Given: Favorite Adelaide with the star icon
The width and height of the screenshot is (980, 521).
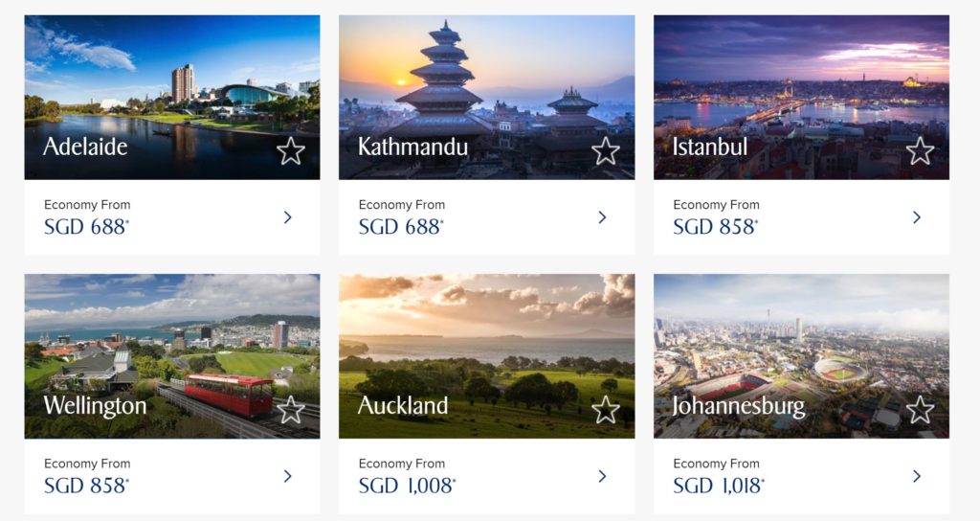Looking at the screenshot, I should click(x=291, y=150).
